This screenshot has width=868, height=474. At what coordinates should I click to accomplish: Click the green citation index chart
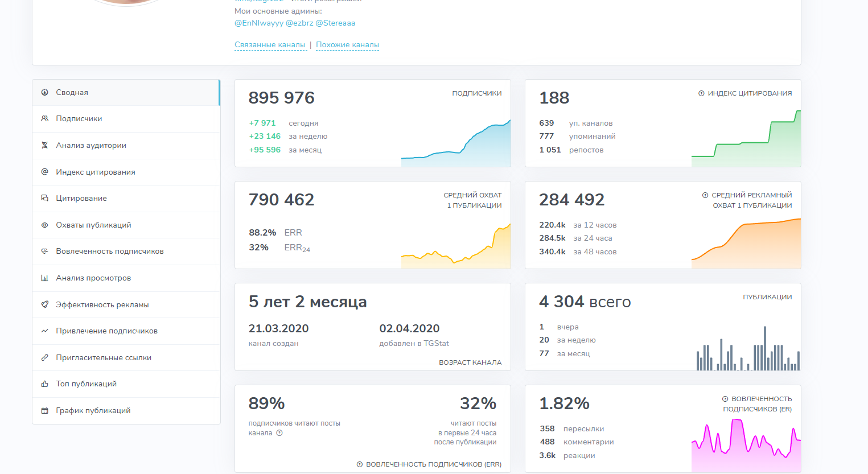746,138
